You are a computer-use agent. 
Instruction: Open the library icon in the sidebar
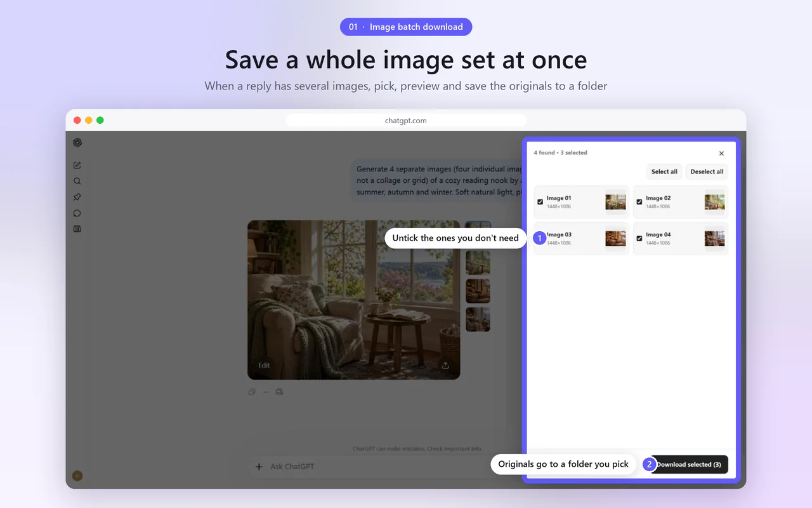77,229
